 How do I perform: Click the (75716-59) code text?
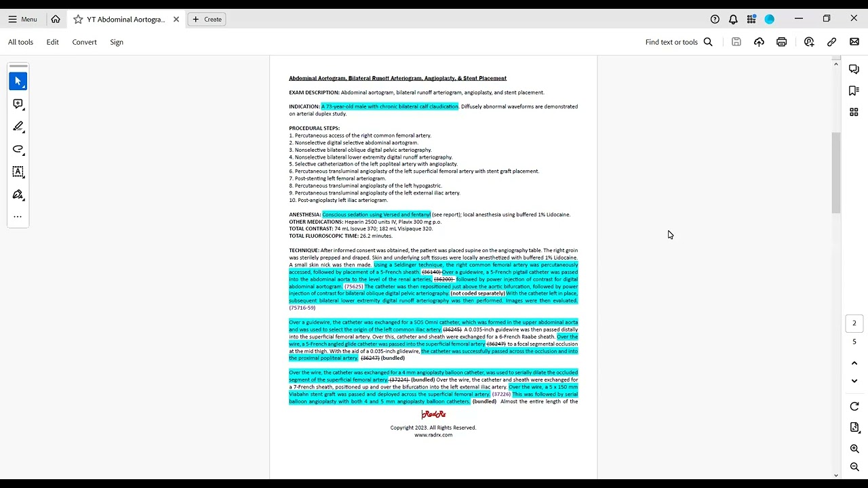tap(302, 308)
